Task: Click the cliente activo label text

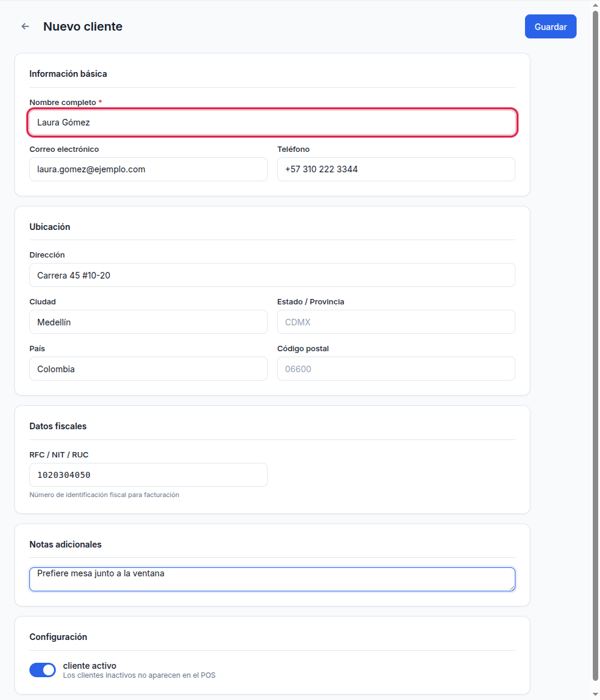Action: point(89,666)
